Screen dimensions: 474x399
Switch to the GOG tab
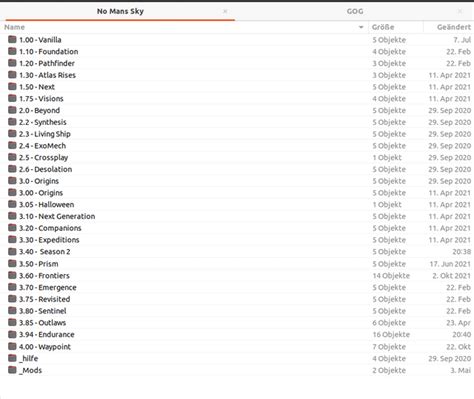tap(355, 11)
